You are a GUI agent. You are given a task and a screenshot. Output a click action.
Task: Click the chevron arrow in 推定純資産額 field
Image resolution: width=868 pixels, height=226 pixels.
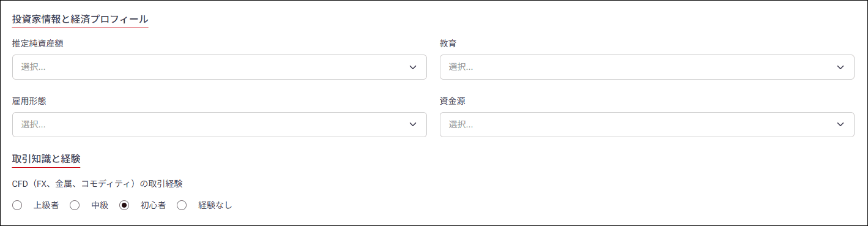(x=413, y=67)
